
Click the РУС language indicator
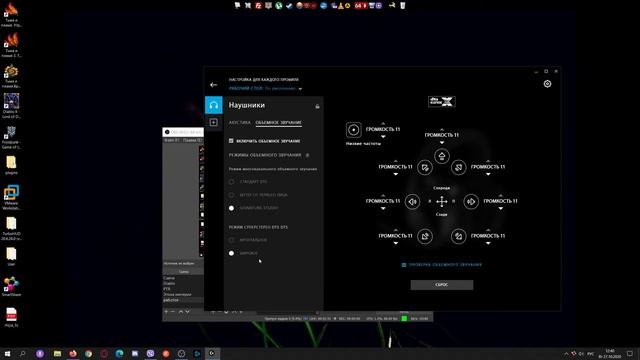click(591, 354)
